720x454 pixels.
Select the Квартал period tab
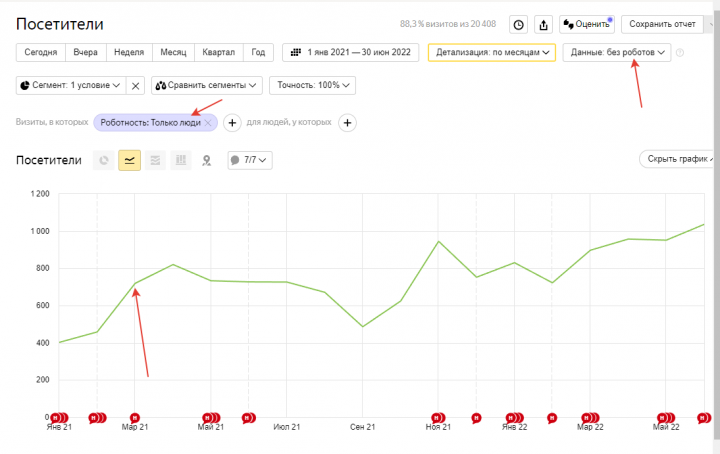click(219, 52)
